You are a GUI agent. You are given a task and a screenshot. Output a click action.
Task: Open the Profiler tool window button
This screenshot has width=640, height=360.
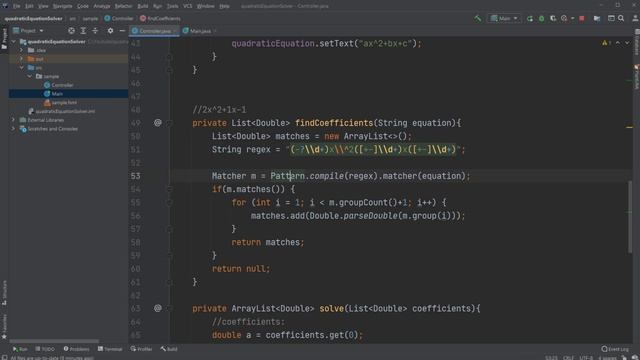(x=141, y=349)
